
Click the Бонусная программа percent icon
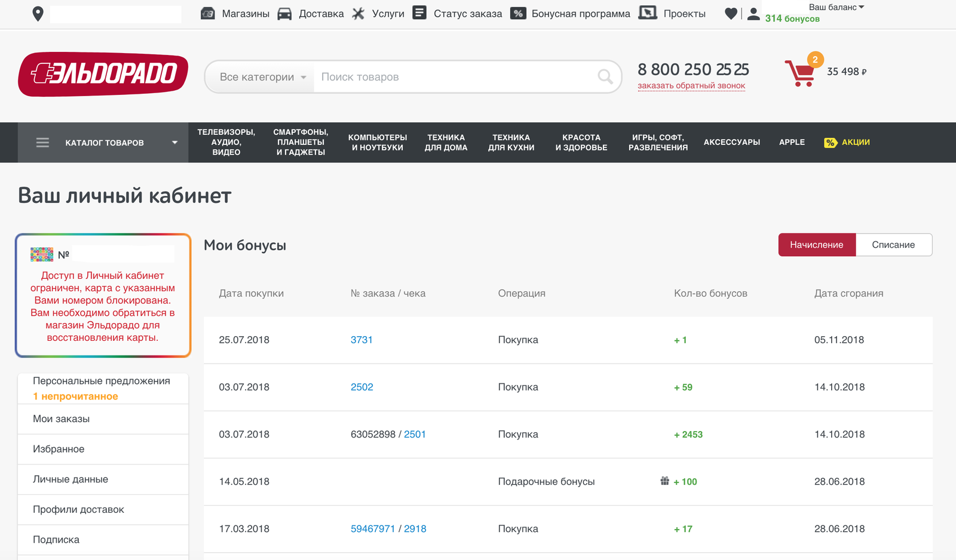point(518,13)
